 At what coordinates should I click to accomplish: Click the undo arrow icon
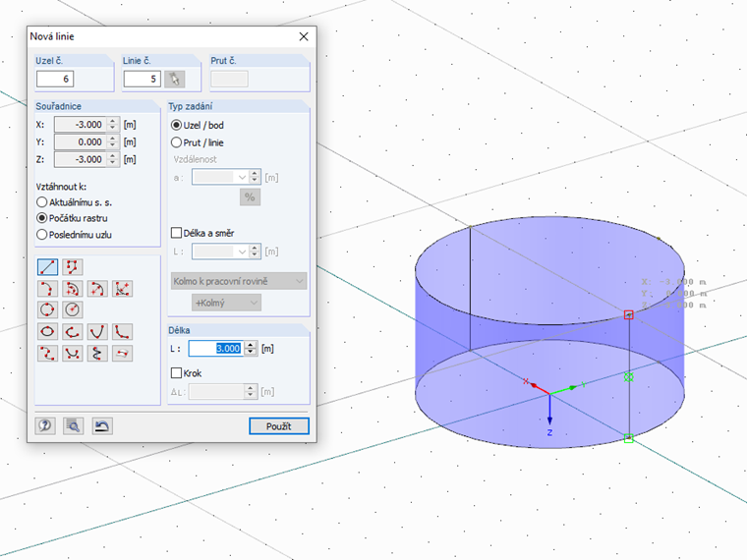pyautogui.click(x=102, y=425)
